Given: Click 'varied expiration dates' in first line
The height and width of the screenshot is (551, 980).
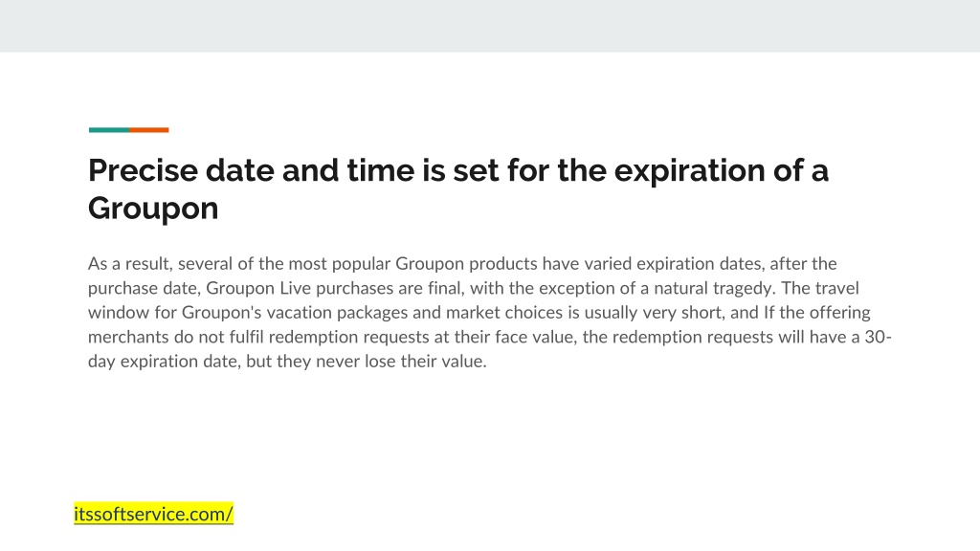Looking at the screenshot, I should pos(673,264).
